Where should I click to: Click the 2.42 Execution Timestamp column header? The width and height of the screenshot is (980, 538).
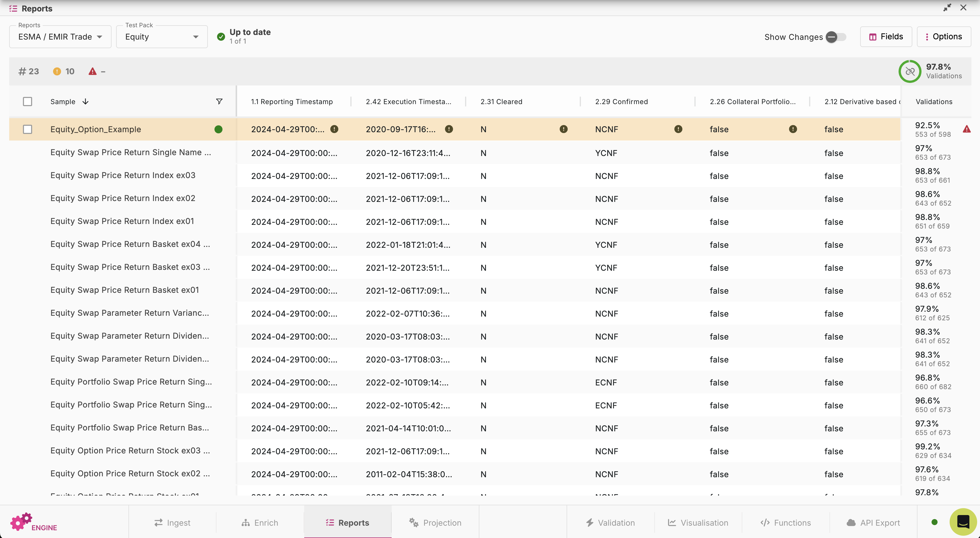[409, 102]
